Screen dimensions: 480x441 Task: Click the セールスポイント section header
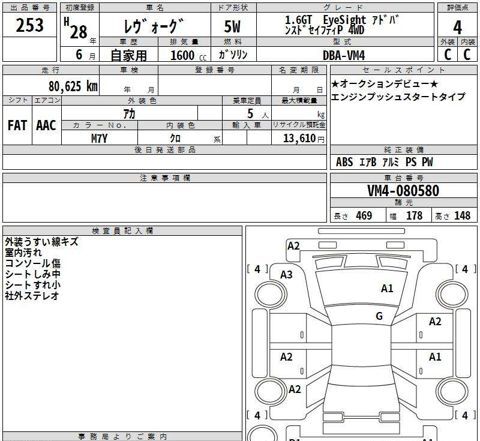(x=404, y=70)
